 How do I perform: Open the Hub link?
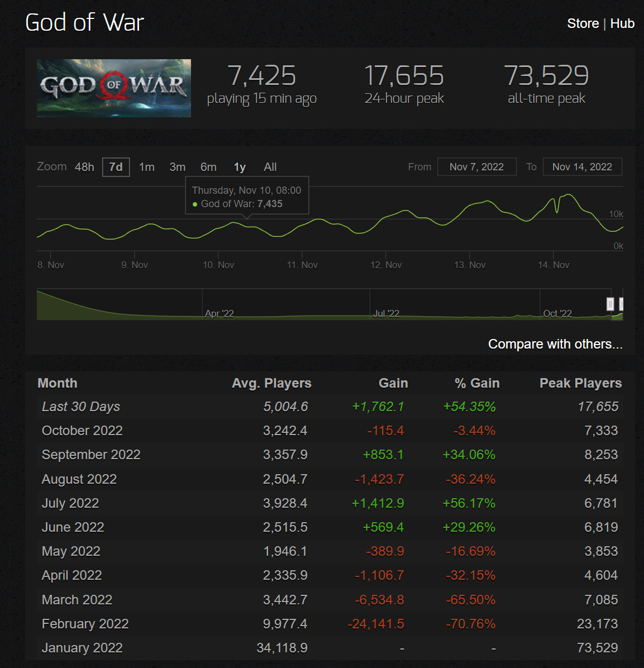[622, 23]
